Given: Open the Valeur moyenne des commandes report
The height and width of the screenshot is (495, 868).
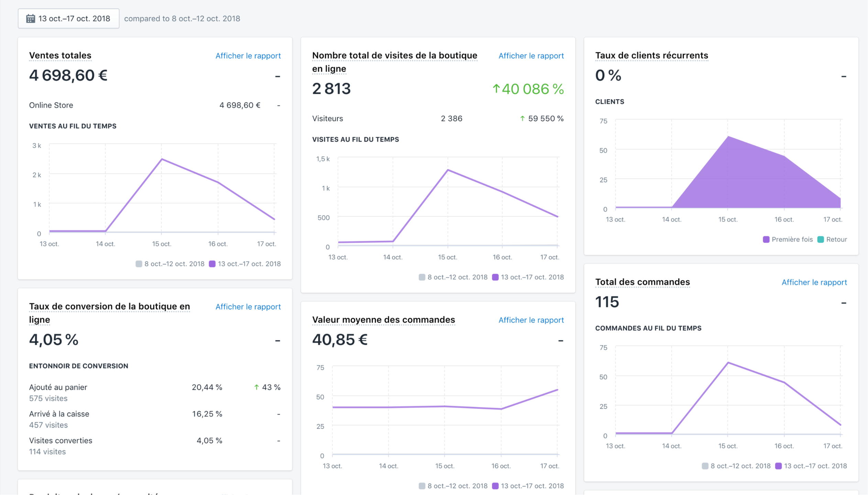Looking at the screenshot, I should [531, 320].
